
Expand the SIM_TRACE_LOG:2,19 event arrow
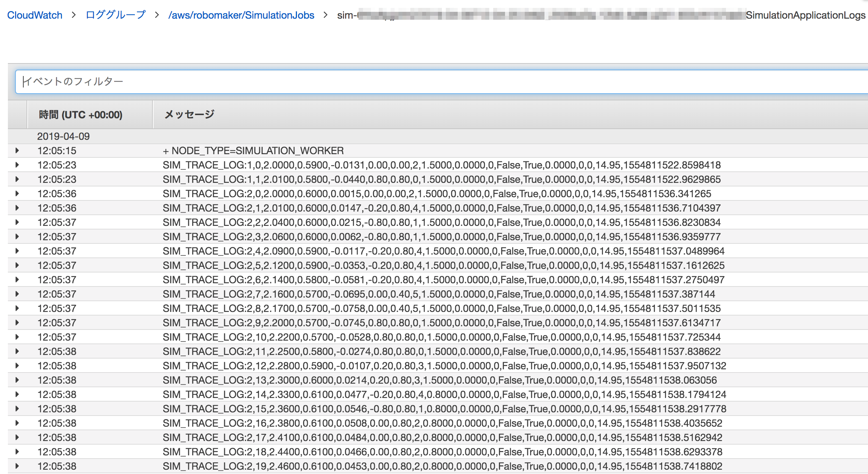(17, 466)
